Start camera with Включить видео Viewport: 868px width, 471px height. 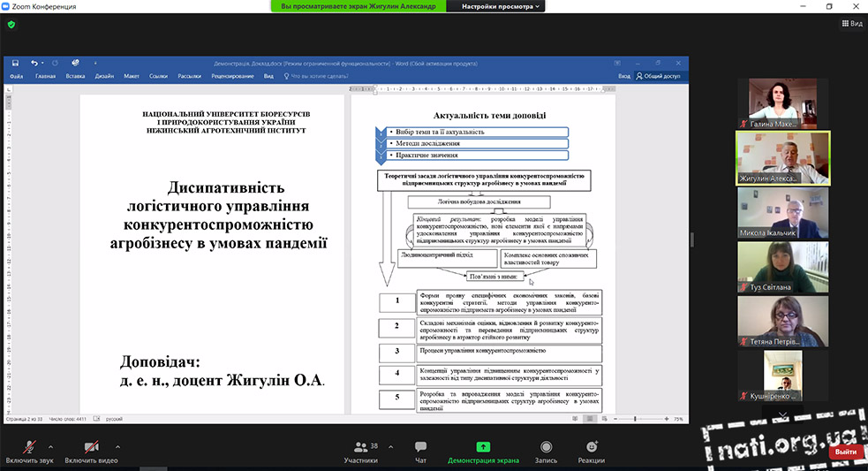click(x=91, y=452)
